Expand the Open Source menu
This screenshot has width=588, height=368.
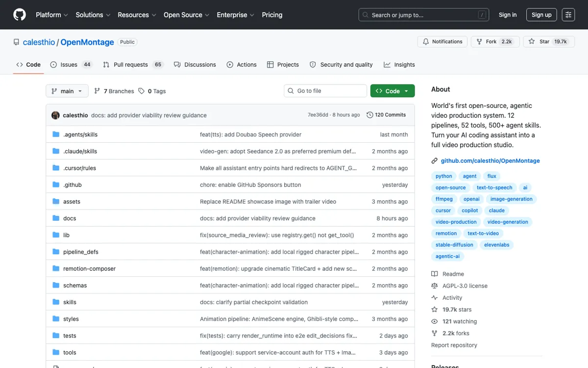click(x=187, y=15)
